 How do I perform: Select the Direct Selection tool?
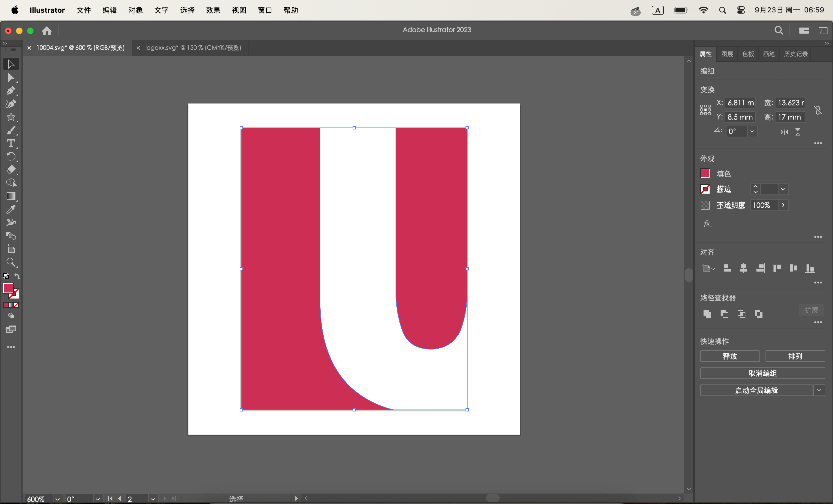(x=11, y=77)
